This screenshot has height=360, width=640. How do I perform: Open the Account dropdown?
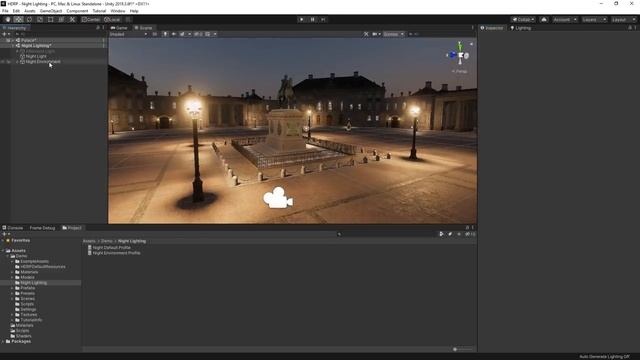[565, 19]
